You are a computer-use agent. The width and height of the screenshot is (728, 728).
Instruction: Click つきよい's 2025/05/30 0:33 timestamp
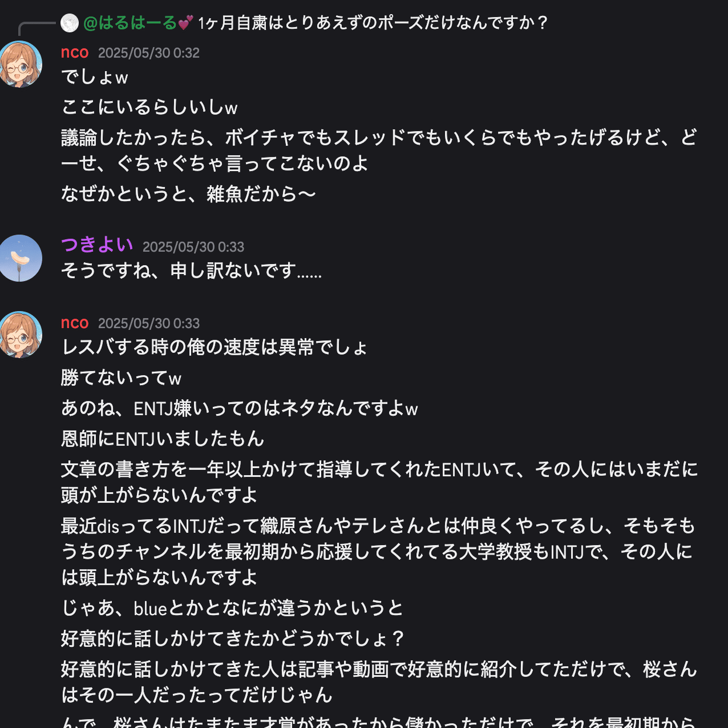click(193, 247)
